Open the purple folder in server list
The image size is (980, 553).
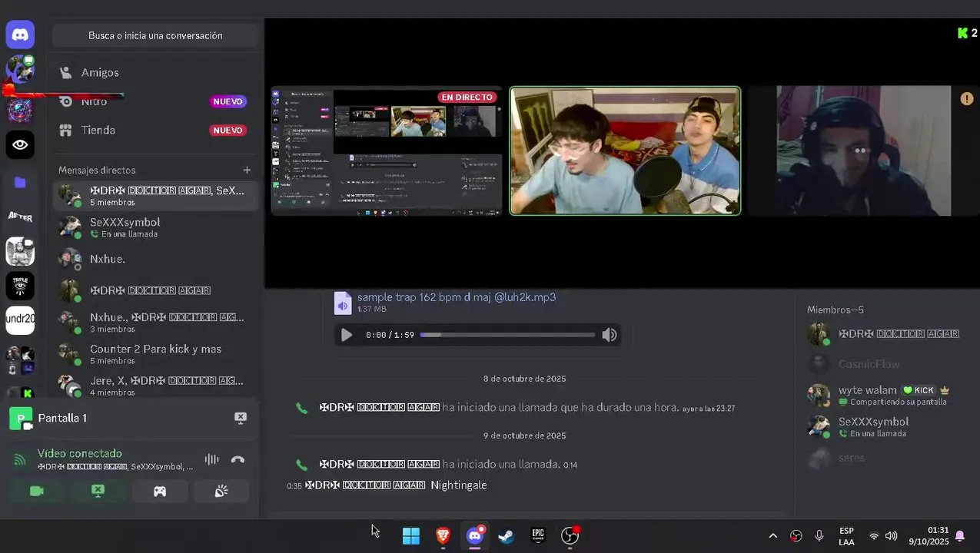point(20,182)
